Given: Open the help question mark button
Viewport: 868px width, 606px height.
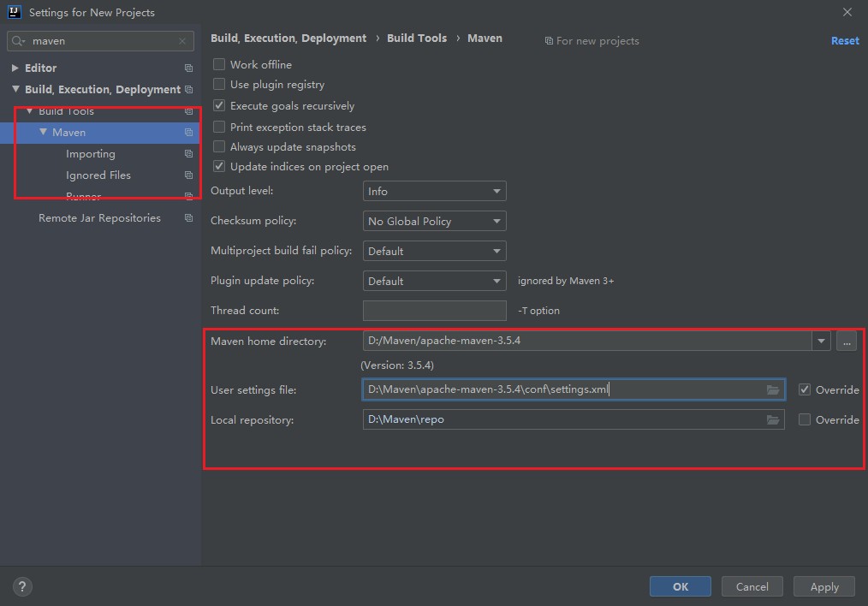Looking at the screenshot, I should pyautogui.click(x=22, y=586).
